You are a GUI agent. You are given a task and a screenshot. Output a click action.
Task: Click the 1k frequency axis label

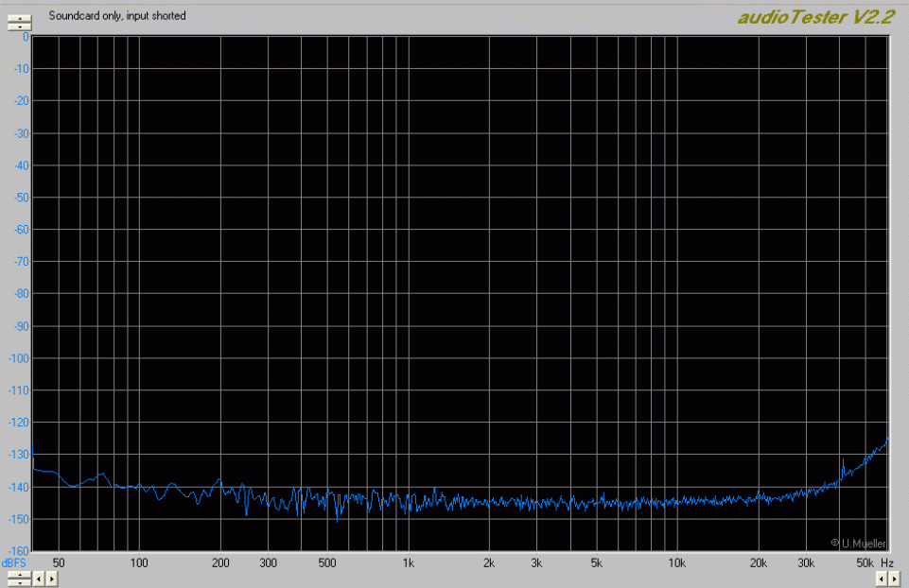click(408, 563)
